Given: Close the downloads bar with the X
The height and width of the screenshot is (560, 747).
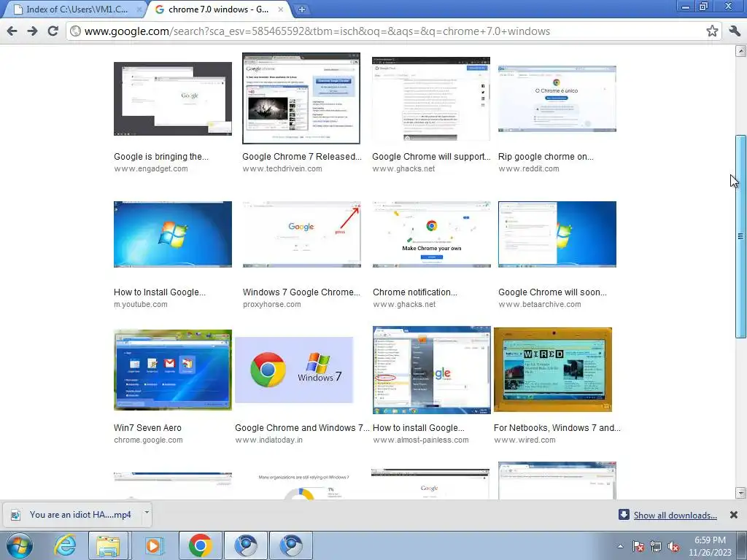Looking at the screenshot, I should point(734,515).
